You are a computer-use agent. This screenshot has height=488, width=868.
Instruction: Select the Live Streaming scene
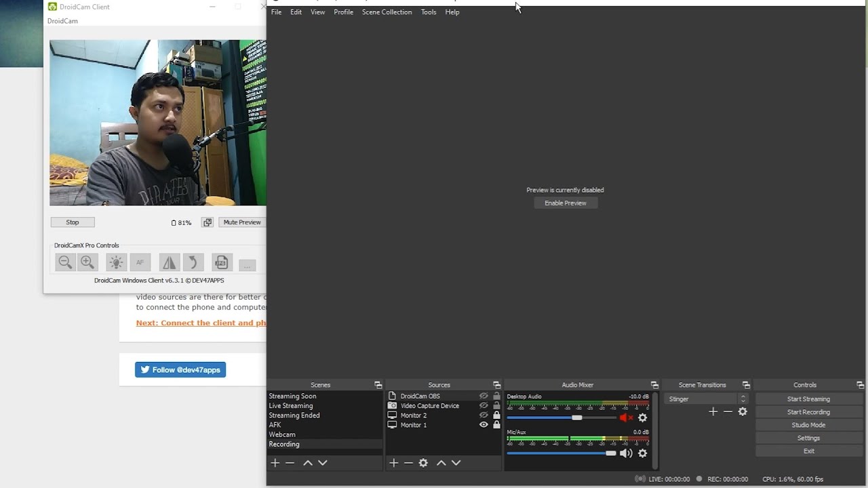(325, 406)
